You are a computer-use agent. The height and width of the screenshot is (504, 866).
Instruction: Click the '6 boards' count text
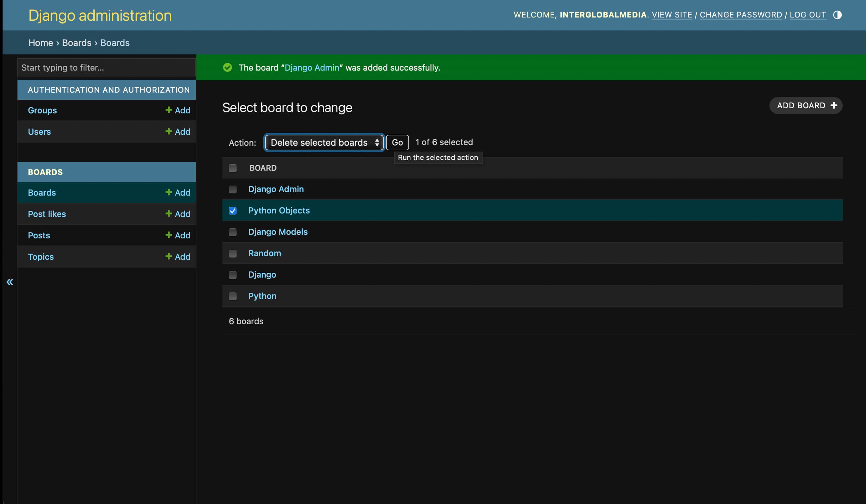(x=246, y=321)
